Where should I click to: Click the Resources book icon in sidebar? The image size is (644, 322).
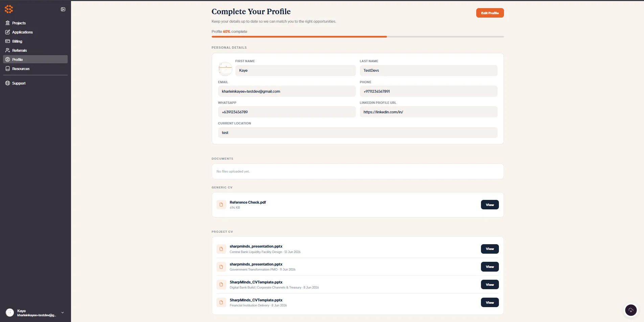7,69
